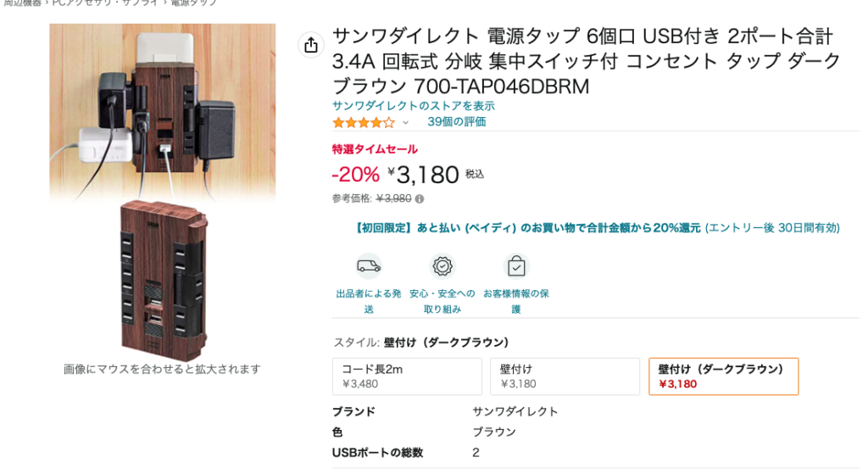The width and height of the screenshot is (868, 474).
Task: Click the delivery truck icon
Action: coord(369,267)
